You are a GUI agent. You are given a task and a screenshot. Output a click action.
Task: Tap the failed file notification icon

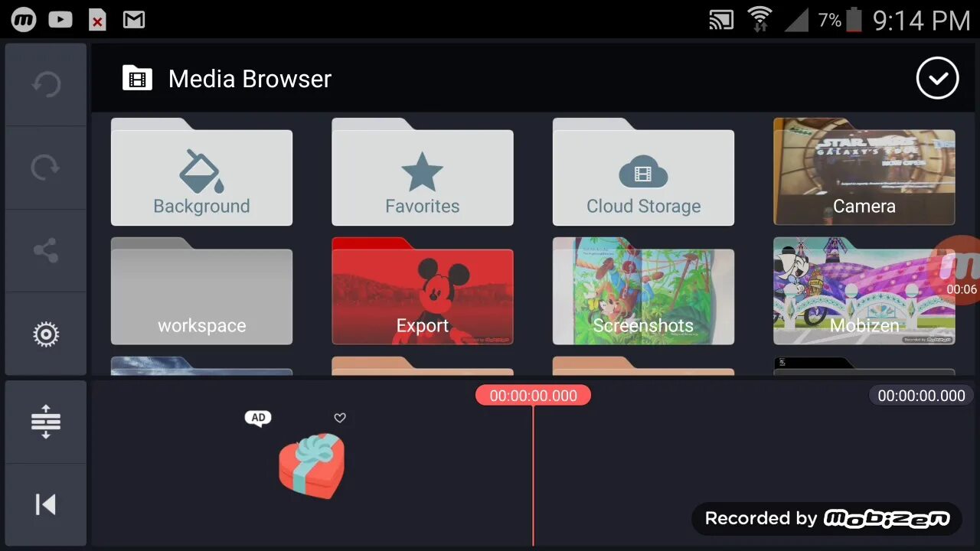(x=97, y=20)
